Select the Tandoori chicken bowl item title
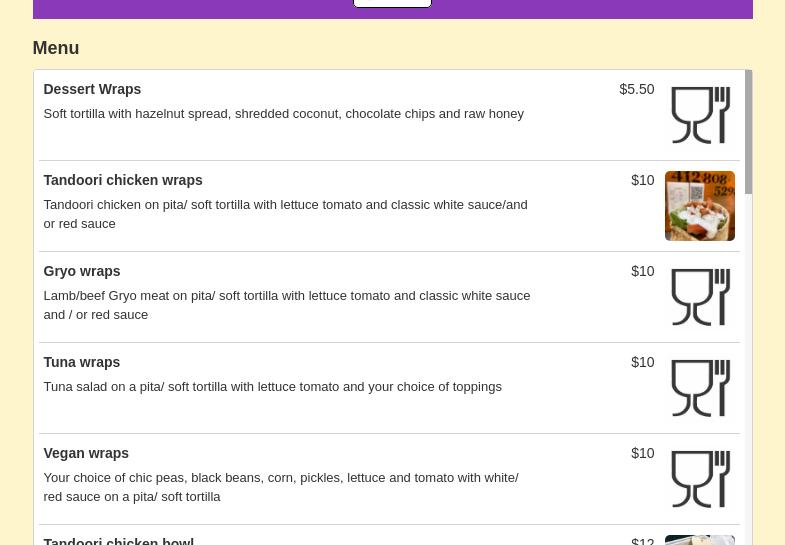785x545 pixels. pyautogui.click(x=118, y=540)
